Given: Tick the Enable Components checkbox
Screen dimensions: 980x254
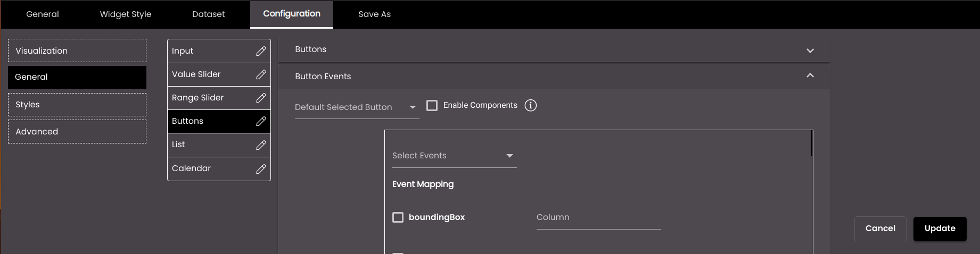Looking at the screenshot, I should (432, 105).
